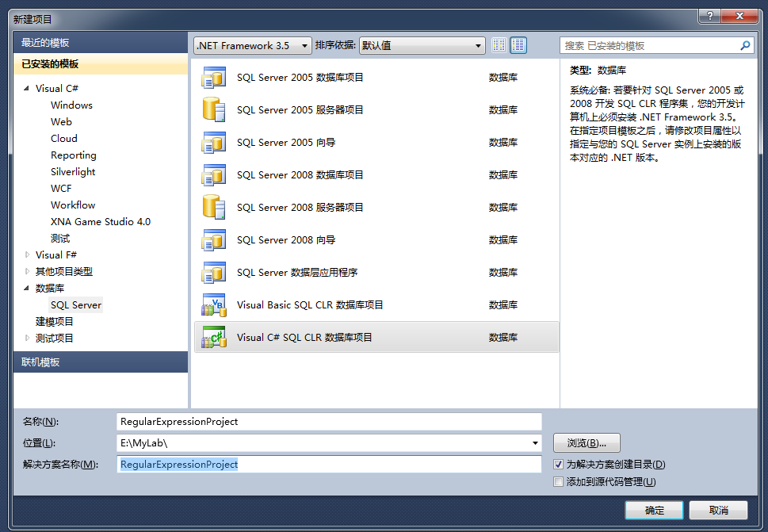Click 确定 to create the project

click(654, 510)
